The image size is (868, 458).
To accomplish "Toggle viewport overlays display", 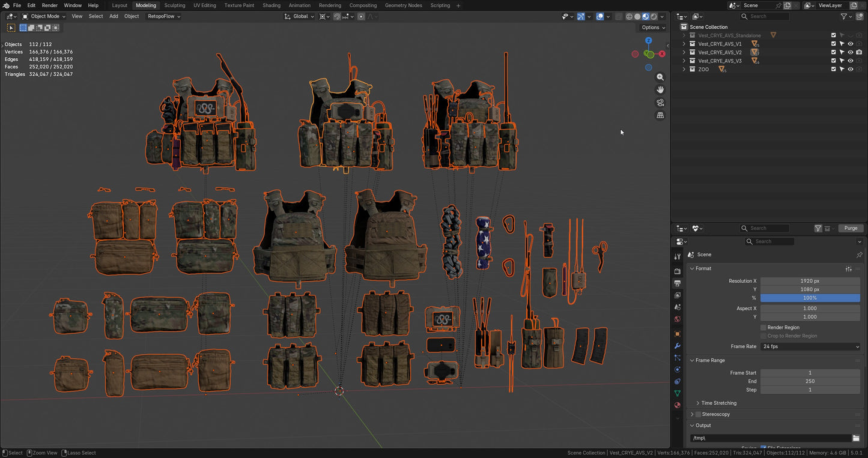I will coord(599,16).
